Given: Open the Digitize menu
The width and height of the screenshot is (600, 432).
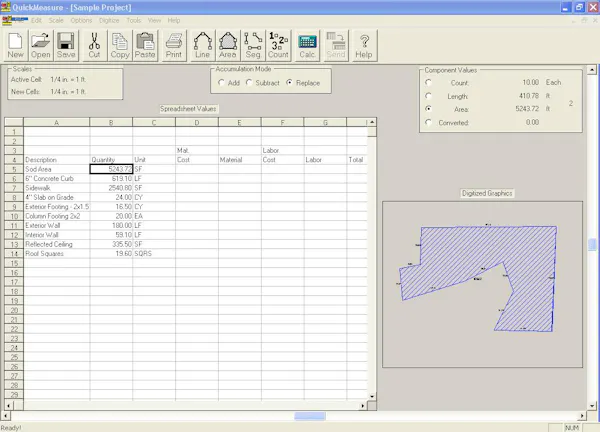Looking at the screenshot, I should click(109, 20).
